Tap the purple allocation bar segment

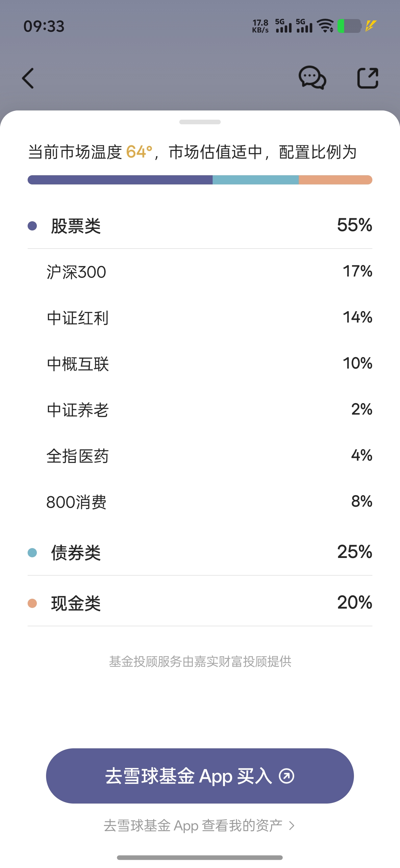pos(120,180)
